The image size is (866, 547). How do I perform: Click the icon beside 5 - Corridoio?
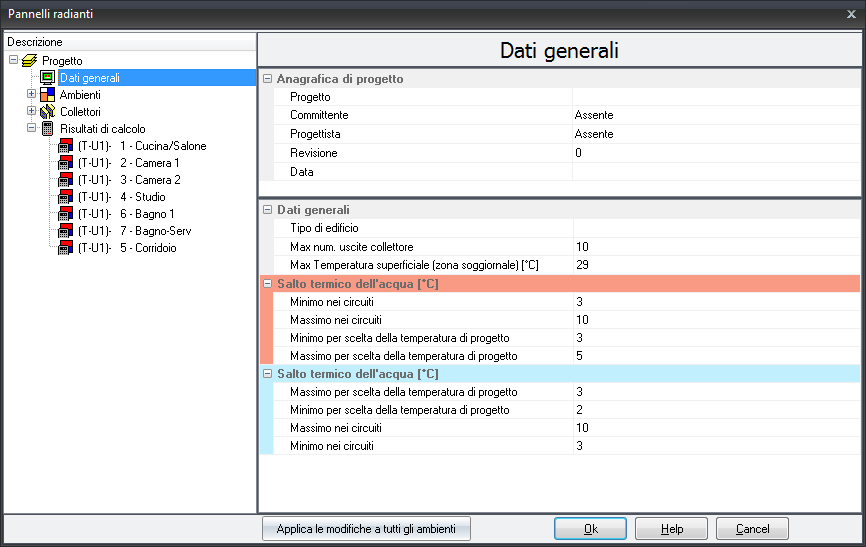click(x=66, y=248)
